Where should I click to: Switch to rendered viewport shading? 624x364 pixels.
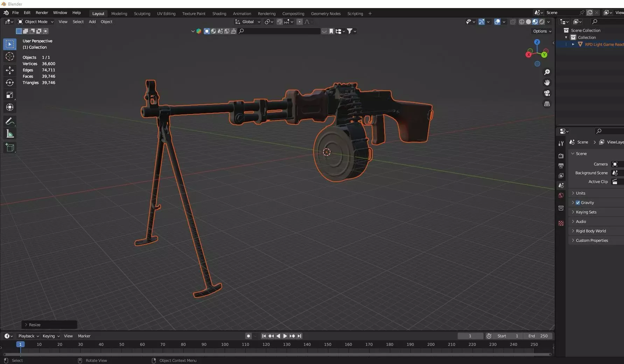[542, 22]
